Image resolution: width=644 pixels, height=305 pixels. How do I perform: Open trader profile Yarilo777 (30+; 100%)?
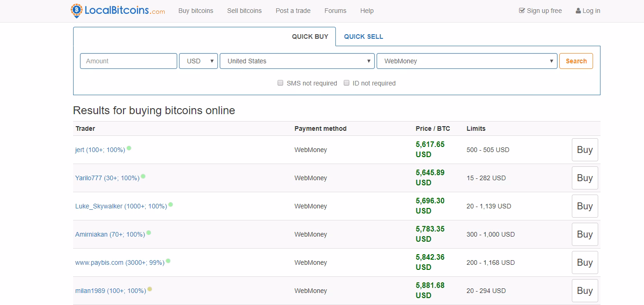pyautogui.click(x=107, y=178)
